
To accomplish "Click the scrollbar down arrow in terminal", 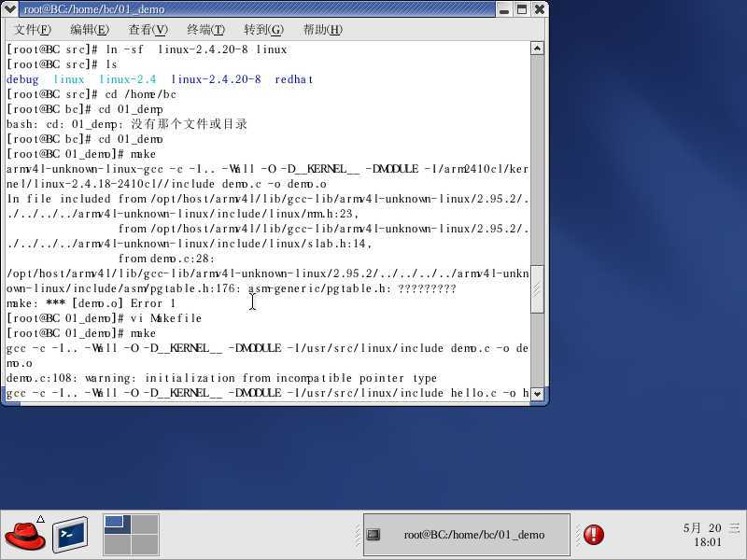I will (538, 393).
